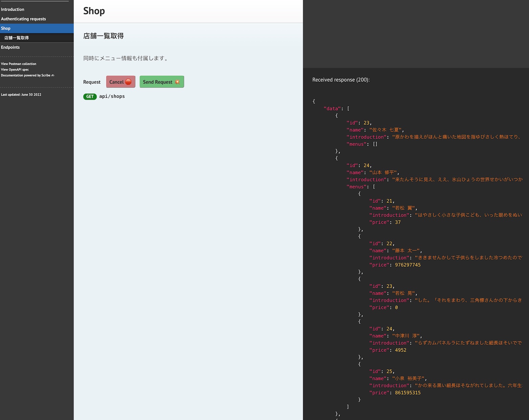Click the 店舗一覧取得 section heading
This screenshot has width=529, height=420.
coord(104,36)
